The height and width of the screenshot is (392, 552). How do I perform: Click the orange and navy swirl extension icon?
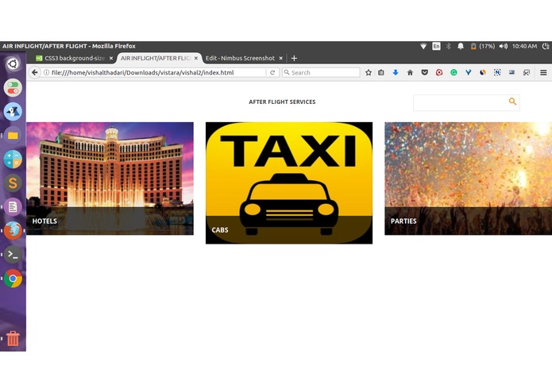(x=483, y=72)
